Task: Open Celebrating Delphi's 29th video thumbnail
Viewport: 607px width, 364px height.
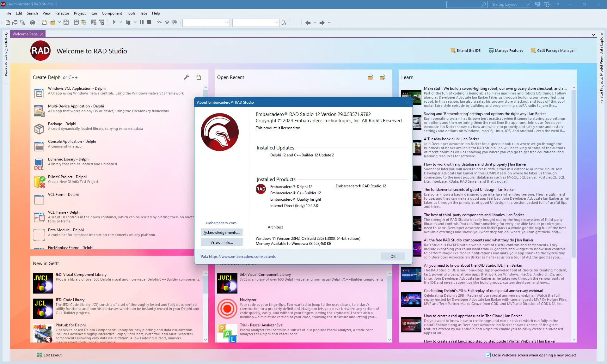Action: (x=411, y=300)
